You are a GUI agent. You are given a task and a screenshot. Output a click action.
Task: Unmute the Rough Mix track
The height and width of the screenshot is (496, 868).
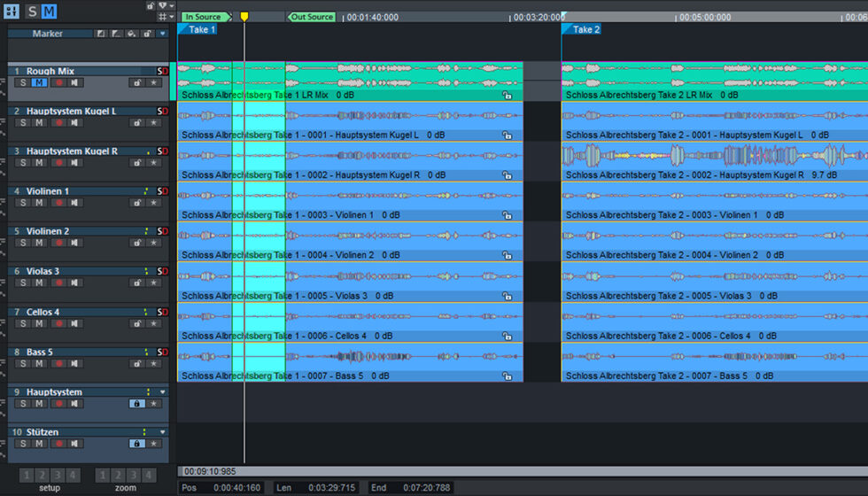click(39, 83)
